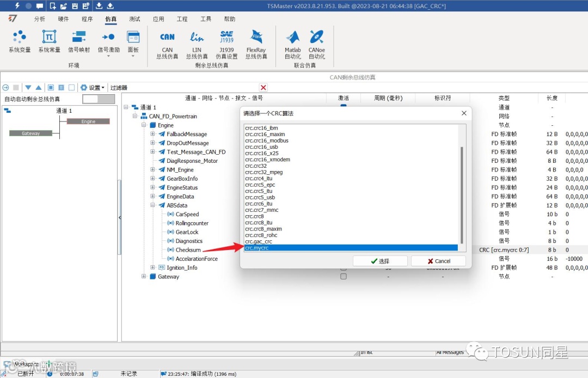
Task: Open J1939 仿真设置
Action: [x=226, y=45]
